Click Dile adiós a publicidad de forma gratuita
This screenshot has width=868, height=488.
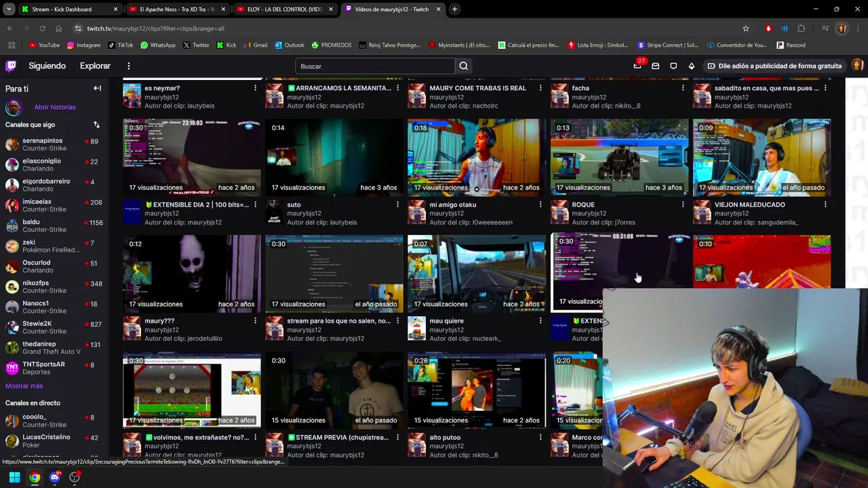click(x=774, y=66)
